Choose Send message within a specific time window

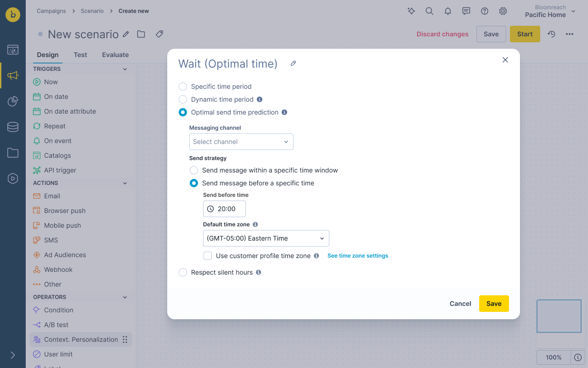click(x=193, y=170)
